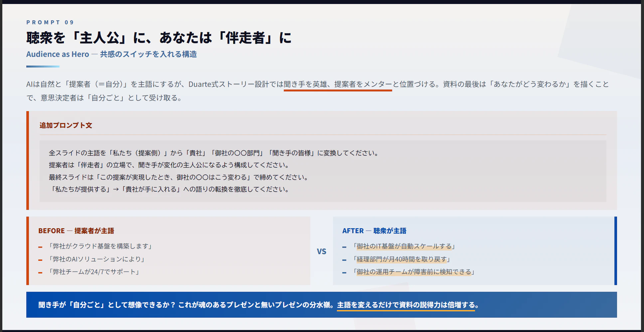Click the paragraph line starting で、意思決定者は
644x332 pixels.
pos(104,98)
